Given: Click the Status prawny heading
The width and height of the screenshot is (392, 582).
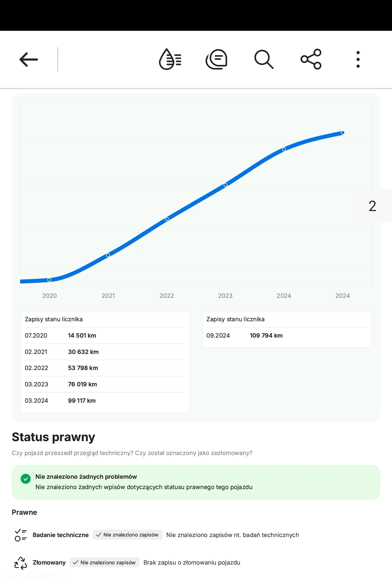Looking at the screenshot, I should click(x=53, y=437).
